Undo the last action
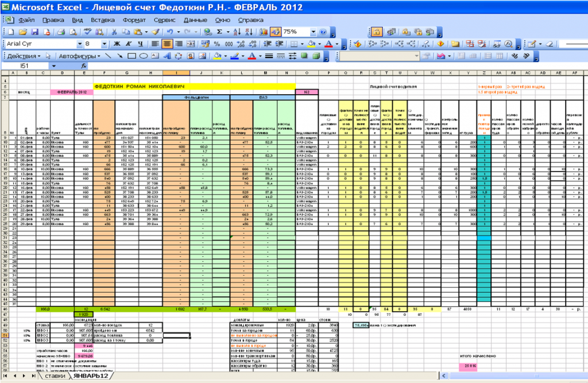588x383 pixels. click(x=170, y=32)
